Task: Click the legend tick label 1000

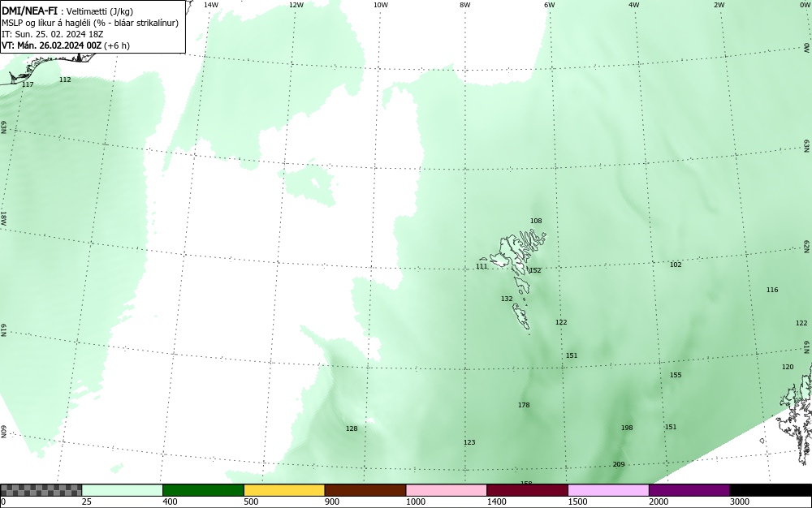Action: pyautogui.click(x=415, y=502)
